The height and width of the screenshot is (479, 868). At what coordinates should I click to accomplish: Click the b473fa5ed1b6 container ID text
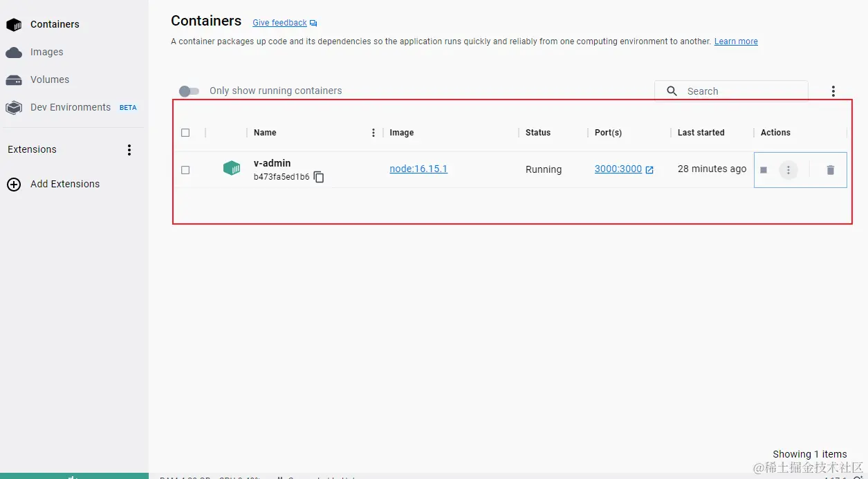(281, 177)
